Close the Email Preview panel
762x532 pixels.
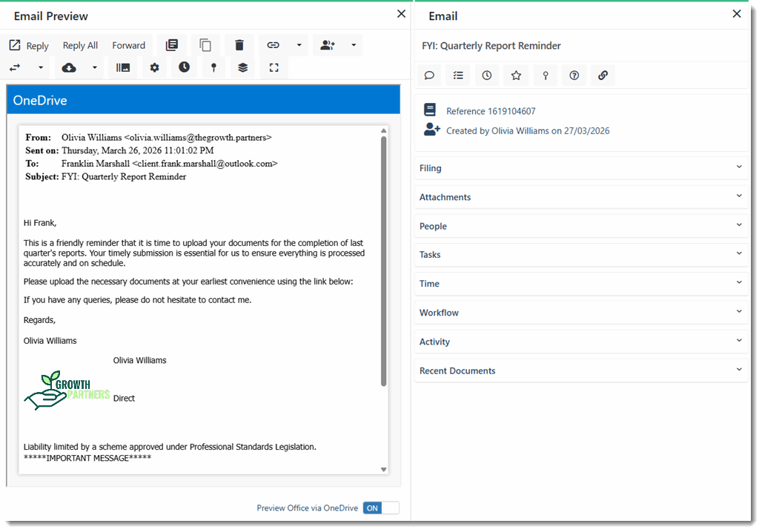coord(402,13)
